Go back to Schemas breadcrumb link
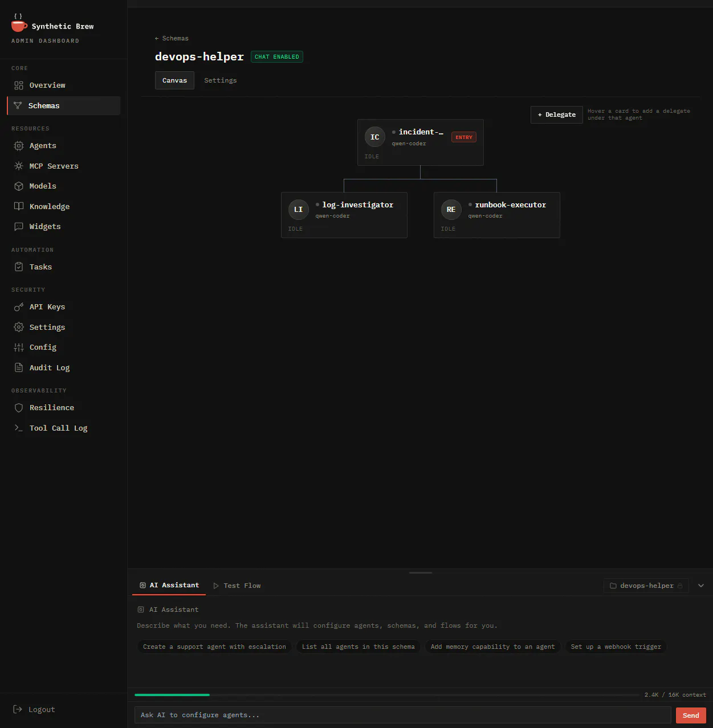 coord(172,38)
